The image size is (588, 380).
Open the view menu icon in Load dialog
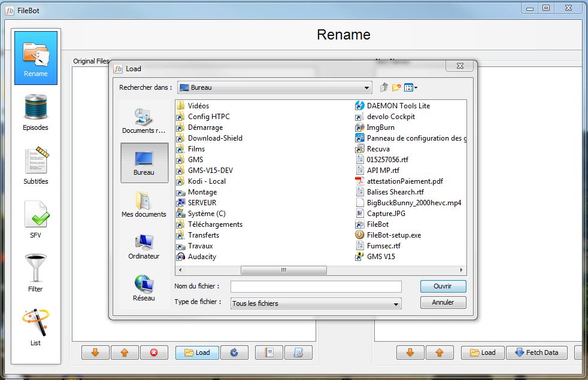point(411,88)
